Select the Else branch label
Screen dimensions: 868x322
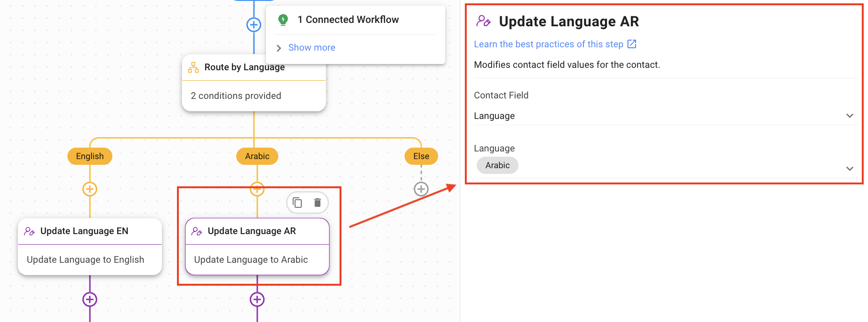[x=421, y=156]
